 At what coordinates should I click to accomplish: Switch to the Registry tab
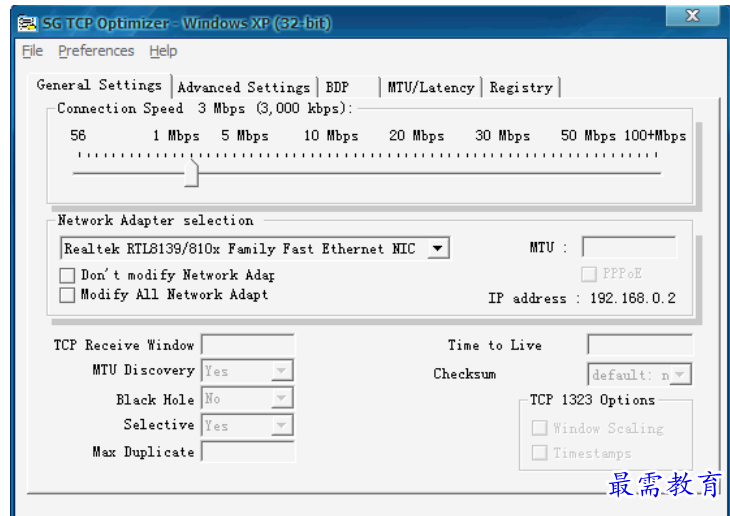520,88
